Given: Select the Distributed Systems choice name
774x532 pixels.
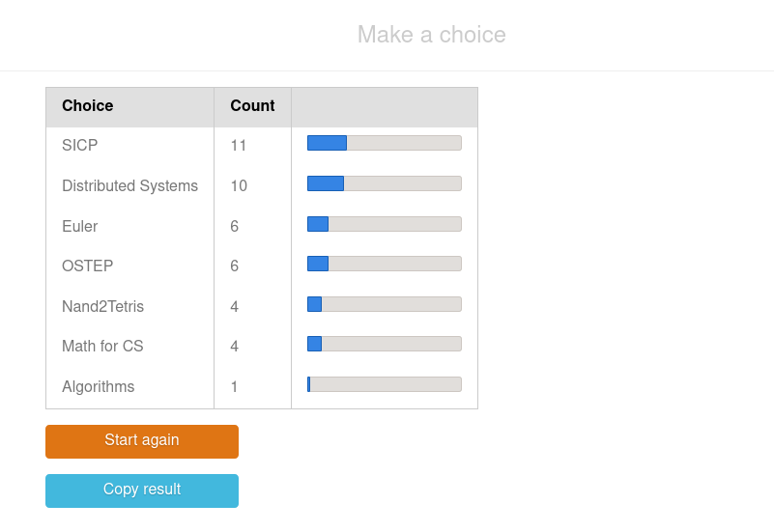Looking at the screenshot, I should pos(129,186).
